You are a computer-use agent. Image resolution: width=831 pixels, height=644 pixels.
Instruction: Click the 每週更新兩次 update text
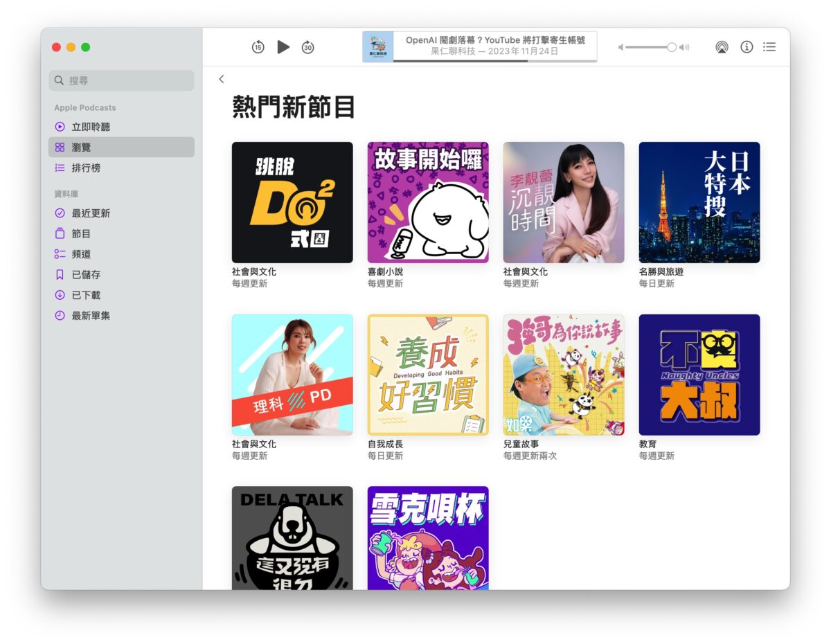coord(530,456)
